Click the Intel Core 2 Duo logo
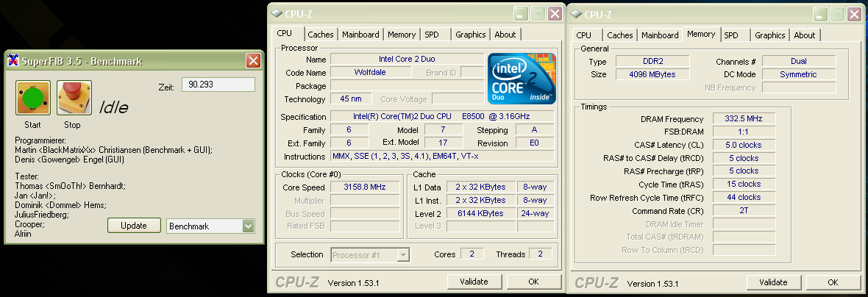868x297 pixels. (522, 79)
